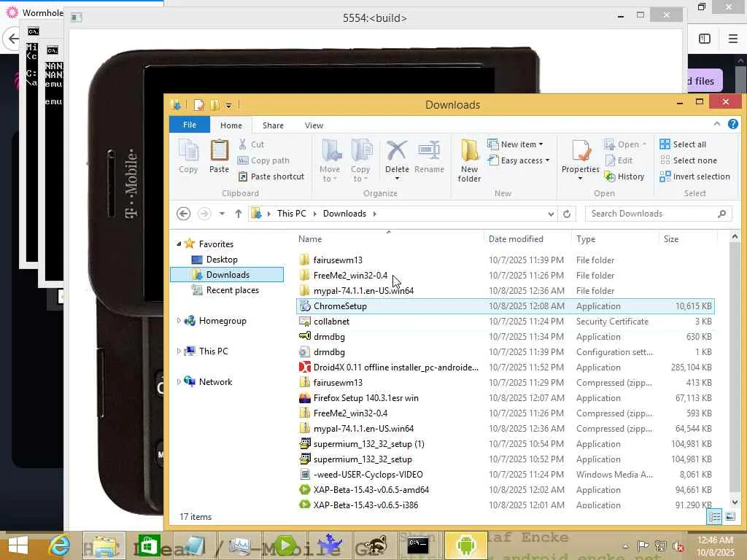Click the file list vertical scrollbar

(x=734, y=369)
